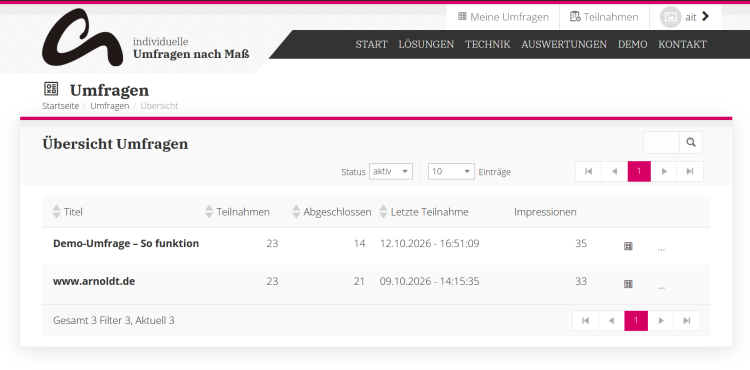Click the site logo squiggle
Image resolution: width=750 pixels, height=370 pixels.
(82, 37)
